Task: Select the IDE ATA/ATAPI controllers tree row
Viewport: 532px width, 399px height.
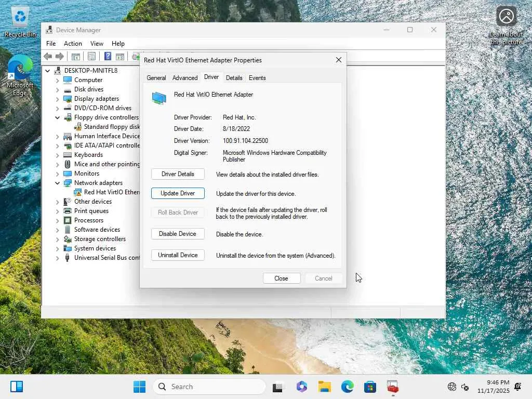Action: click(x=102, y=145)
